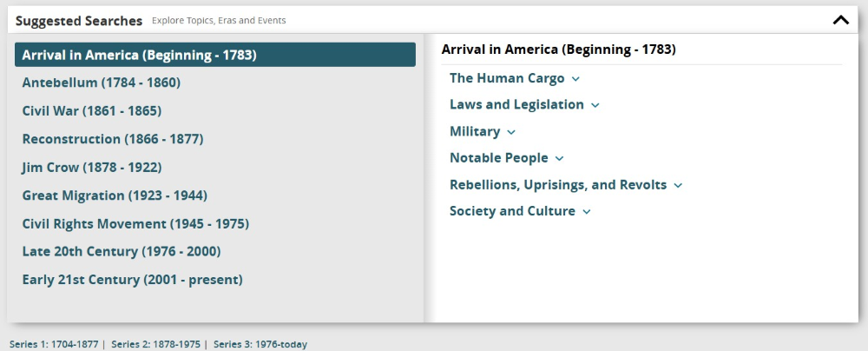Collapse the Suggested Searches panel arrow
The height and width of the screenshot is (351, 868).
pyautogui.click(x=840, y=20)
